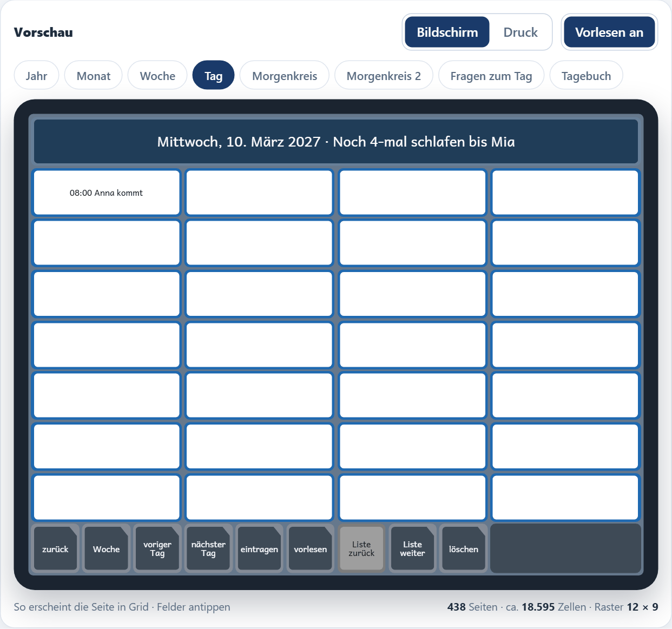Screen dimensions: 672x629
Task: Go to voriger Tag
Action: tap(157, 548)
